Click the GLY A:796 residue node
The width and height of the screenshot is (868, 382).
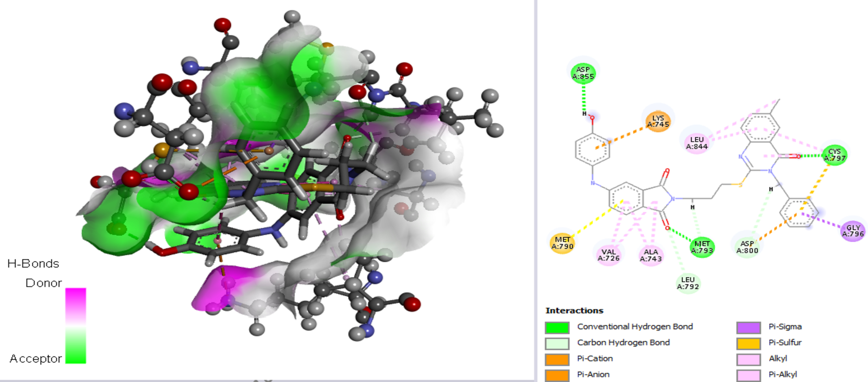[853, 231]
